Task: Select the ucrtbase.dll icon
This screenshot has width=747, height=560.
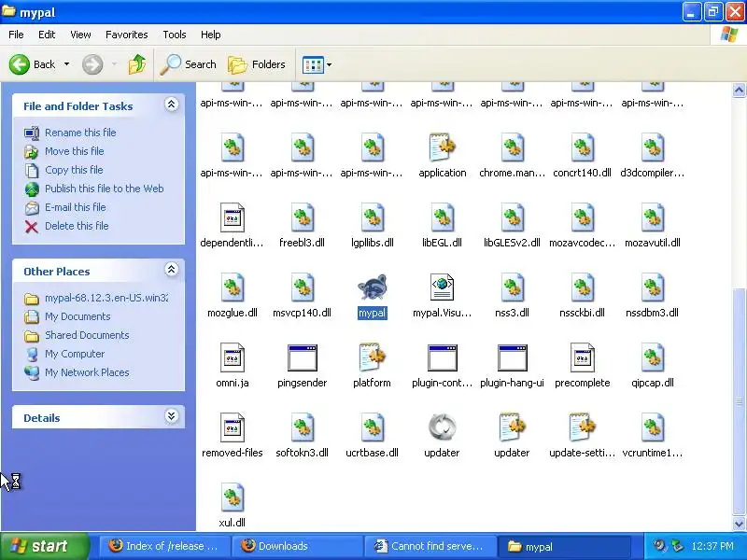Action: (372, 427)
